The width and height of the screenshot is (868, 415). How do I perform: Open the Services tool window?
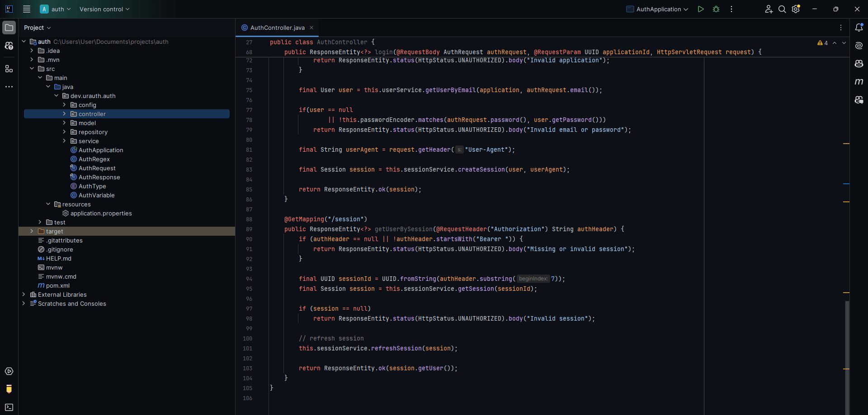[9, 371]
